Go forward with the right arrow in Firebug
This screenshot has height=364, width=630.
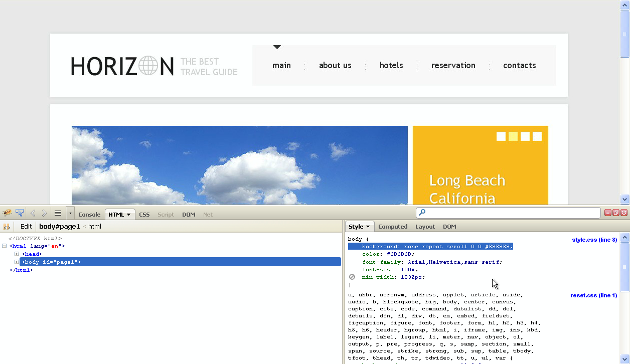click(x=44, y=213)
